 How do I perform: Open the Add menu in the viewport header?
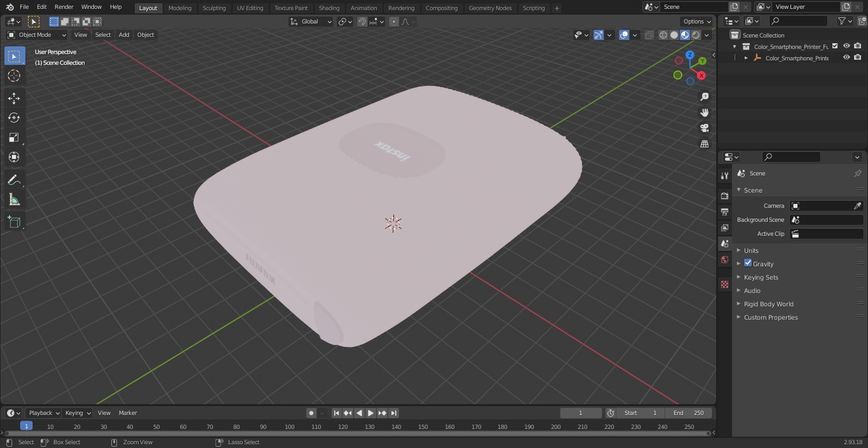point(124,35)
